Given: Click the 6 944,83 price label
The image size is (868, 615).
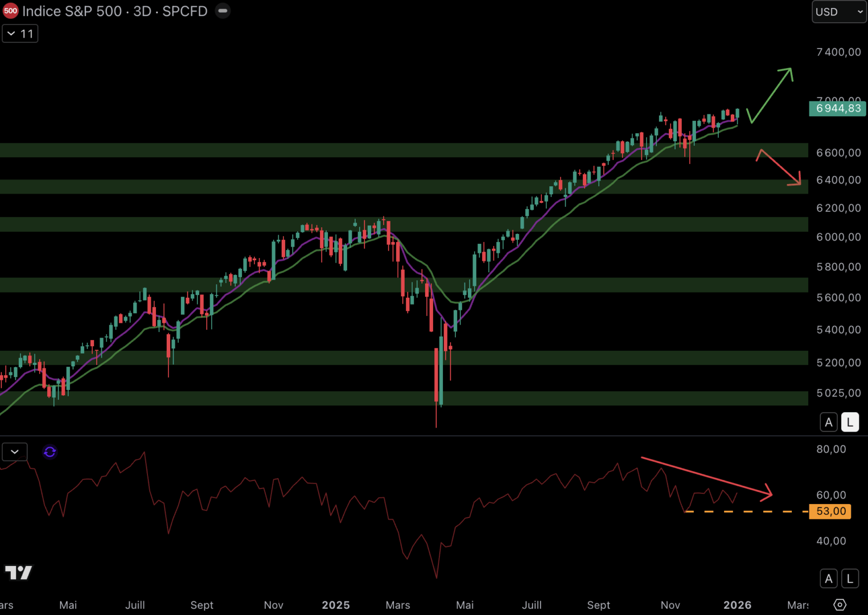Looking at the screenshot, I should [837, 109].
